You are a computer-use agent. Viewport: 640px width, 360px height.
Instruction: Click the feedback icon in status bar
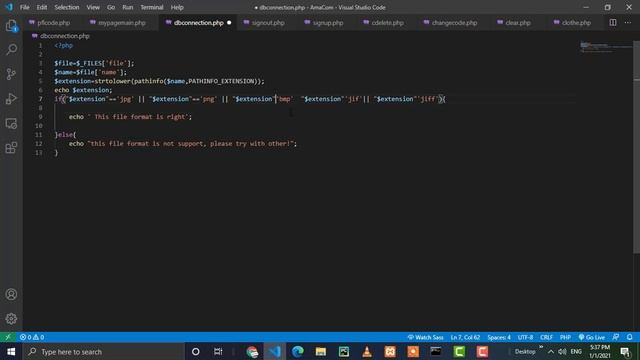coord(616,337)
